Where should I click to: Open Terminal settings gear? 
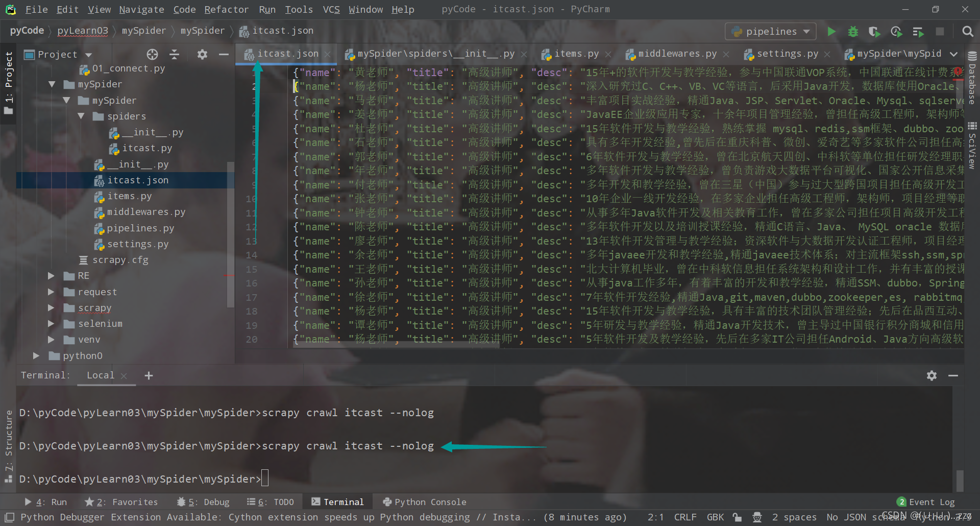[x=932, y=376]
